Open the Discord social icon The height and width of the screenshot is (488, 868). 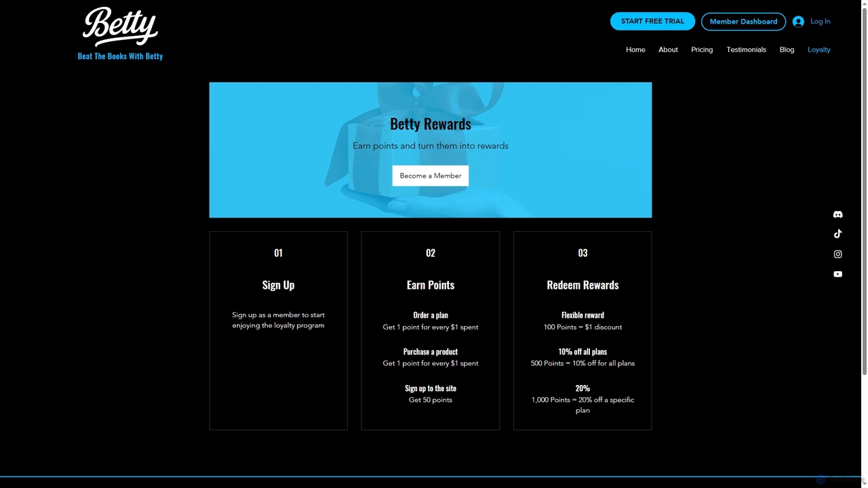(837, 214)
